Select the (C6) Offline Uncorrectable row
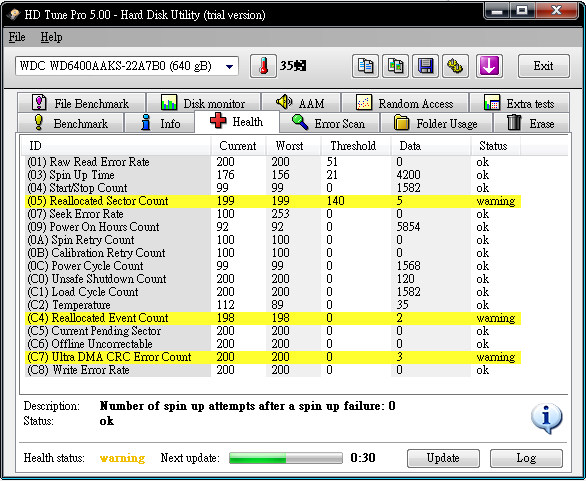This screenshot has width=586, height=481. tap(273, 344)
